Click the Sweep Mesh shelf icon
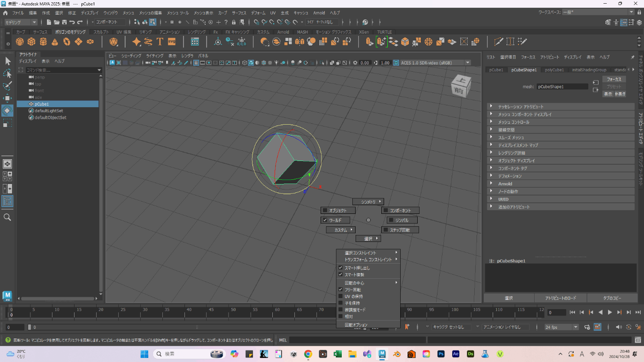Viewport: 644px width, 362px height. pos(148,42)
